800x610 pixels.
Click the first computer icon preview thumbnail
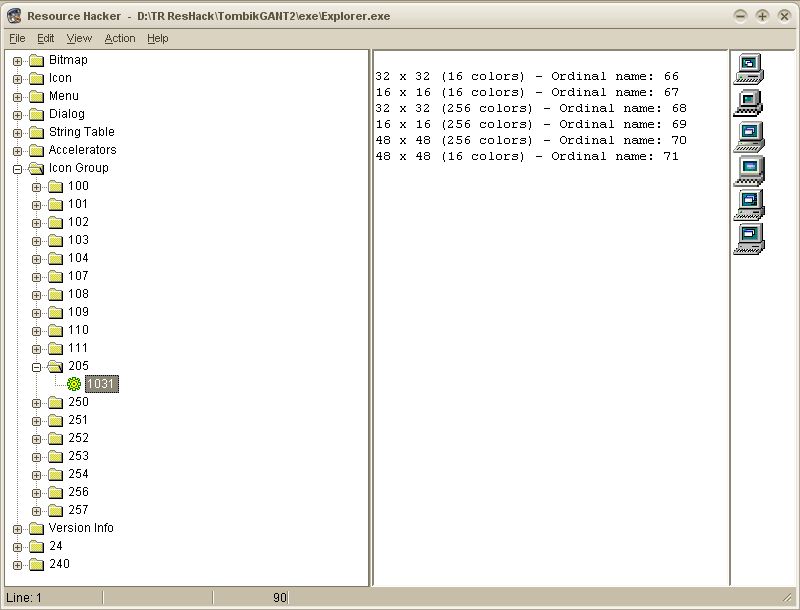pos(749,68)
